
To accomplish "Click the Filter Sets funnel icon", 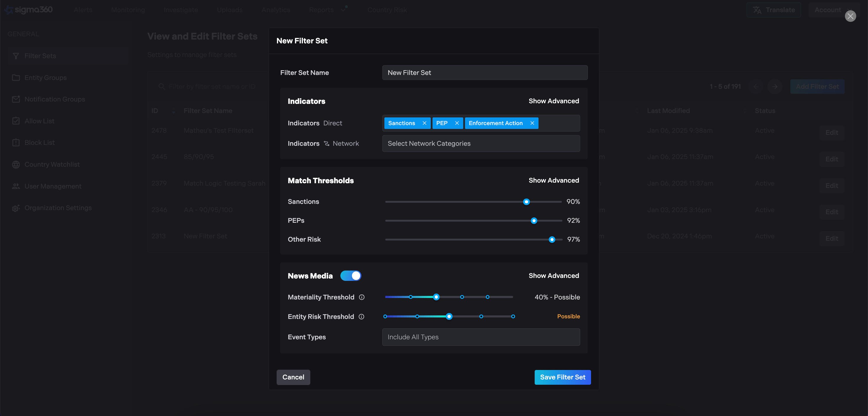I will [15, 56].
